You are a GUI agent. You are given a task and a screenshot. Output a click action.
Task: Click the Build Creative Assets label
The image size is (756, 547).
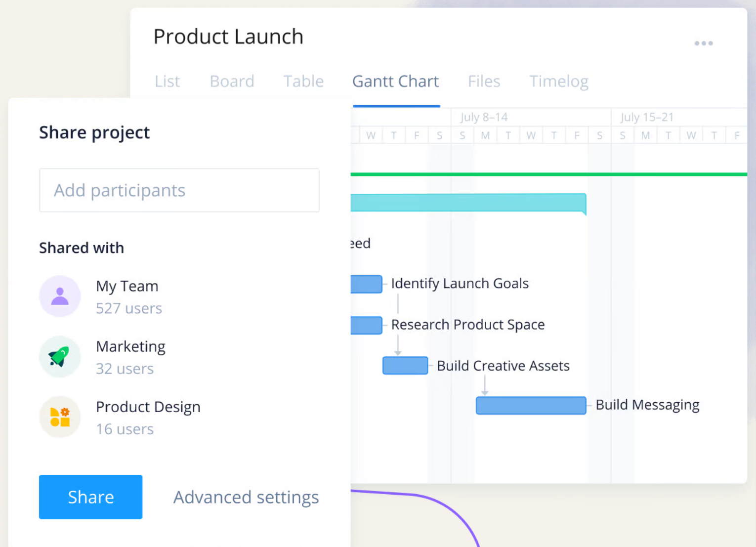504,366
